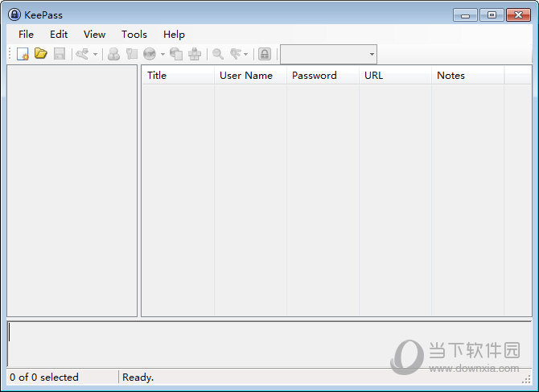Screen dimensions: 539x392
Task: Minimize the KeePass window
Action: point(465,15)
